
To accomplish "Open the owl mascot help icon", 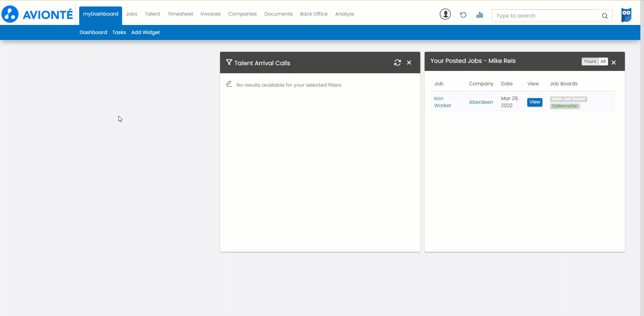I will [x=626, y=15].
